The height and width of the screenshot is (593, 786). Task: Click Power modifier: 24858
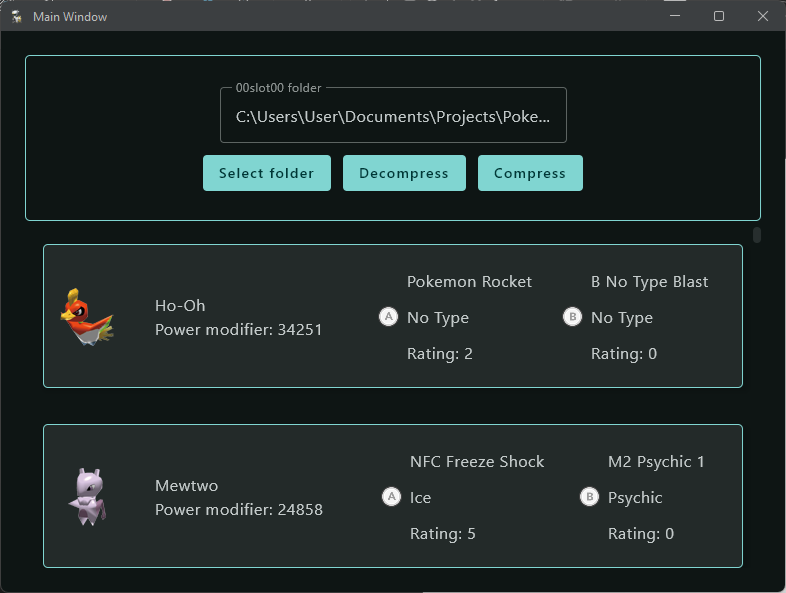pyautogui.click(x=239, y=510)
